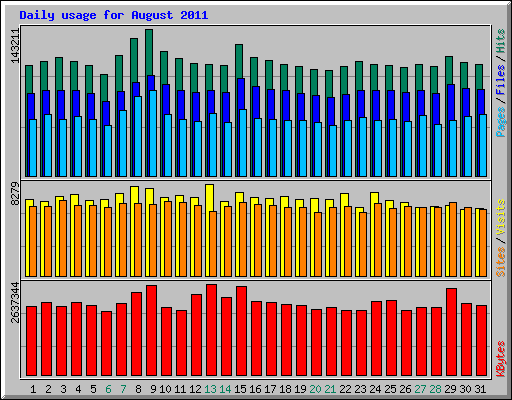512x400 pixels.
Task: Click weekend day 6 label
Action: point(108,389)
